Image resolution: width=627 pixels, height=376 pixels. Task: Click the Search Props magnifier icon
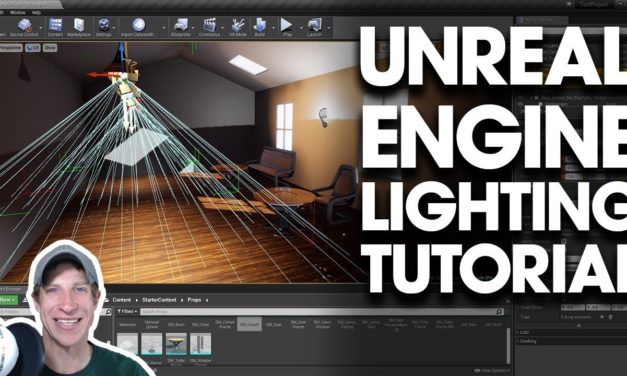click(x=499, y=311)
